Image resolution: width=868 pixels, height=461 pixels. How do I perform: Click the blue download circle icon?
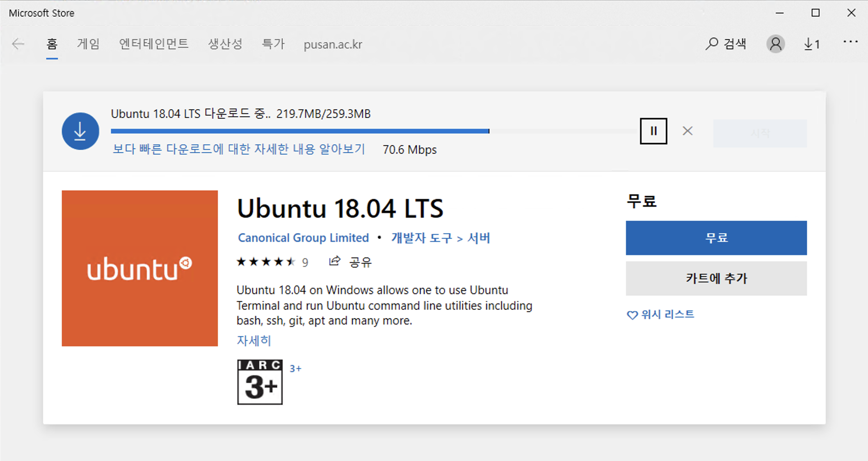tap(80, 131)
